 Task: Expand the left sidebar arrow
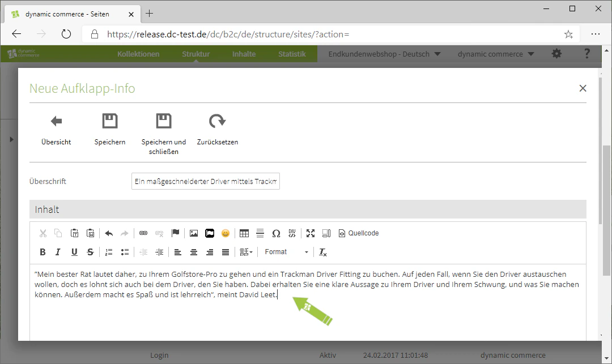click(x=11, y=139)
